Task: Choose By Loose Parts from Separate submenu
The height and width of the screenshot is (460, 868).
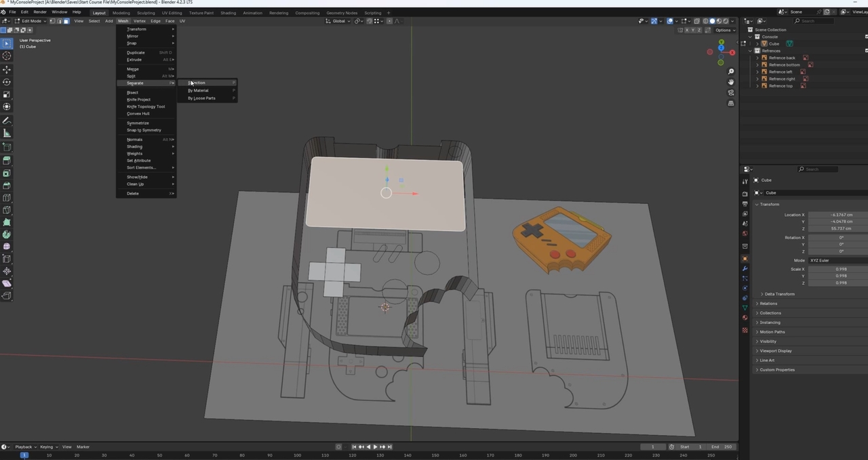Action: pyautogui.click(x=202, y=98)
